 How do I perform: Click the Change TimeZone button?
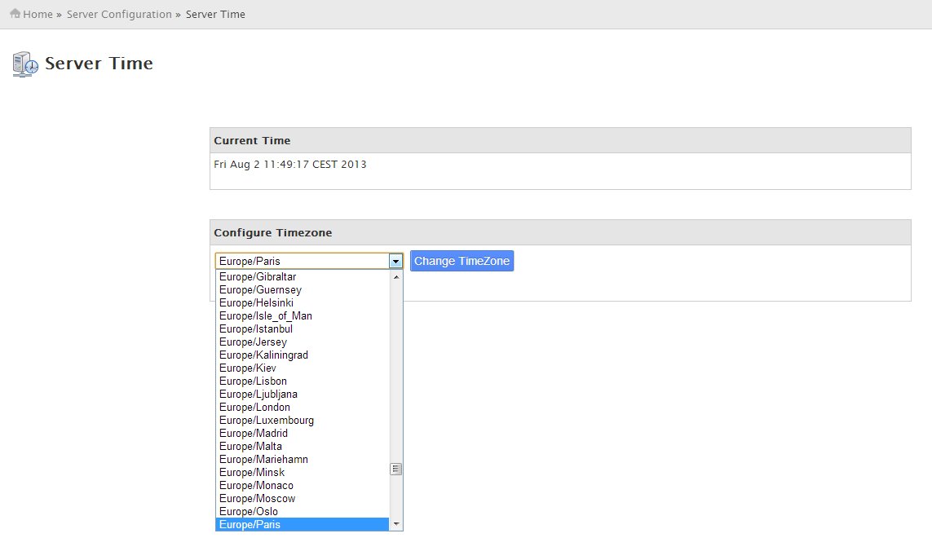tap(462, 261)
